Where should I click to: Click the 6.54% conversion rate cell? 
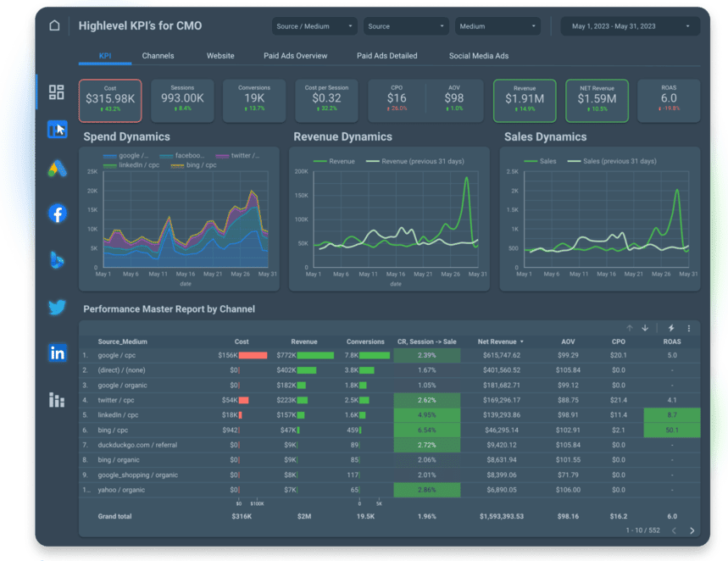(426, 430)
